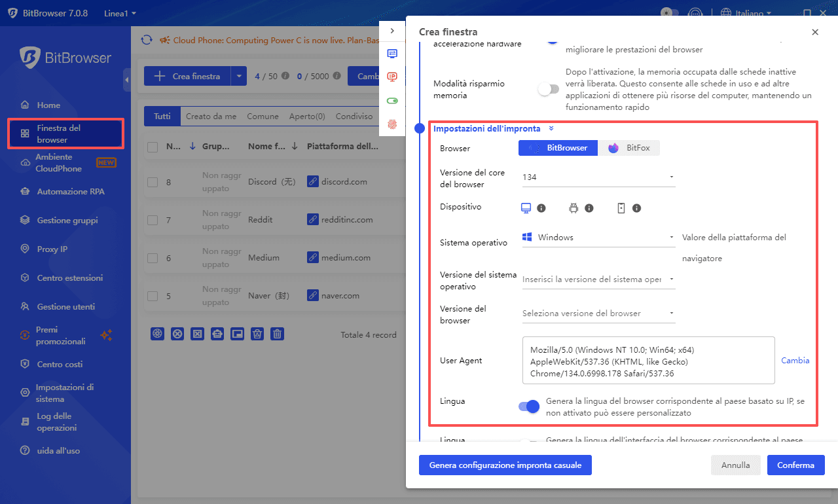Enable Modalità risparmio memoria
This screenshot has height=504, width=838.
click(549, 88)
